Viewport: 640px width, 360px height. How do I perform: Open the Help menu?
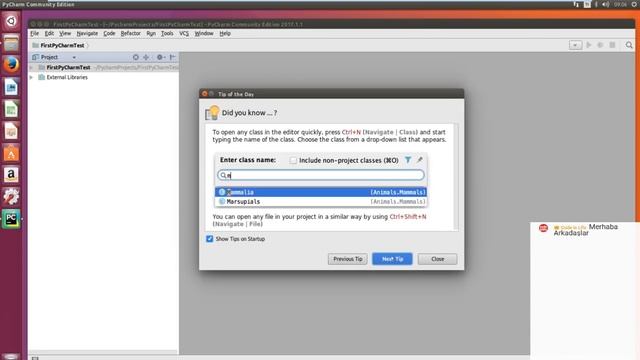(x=225, y=33)
